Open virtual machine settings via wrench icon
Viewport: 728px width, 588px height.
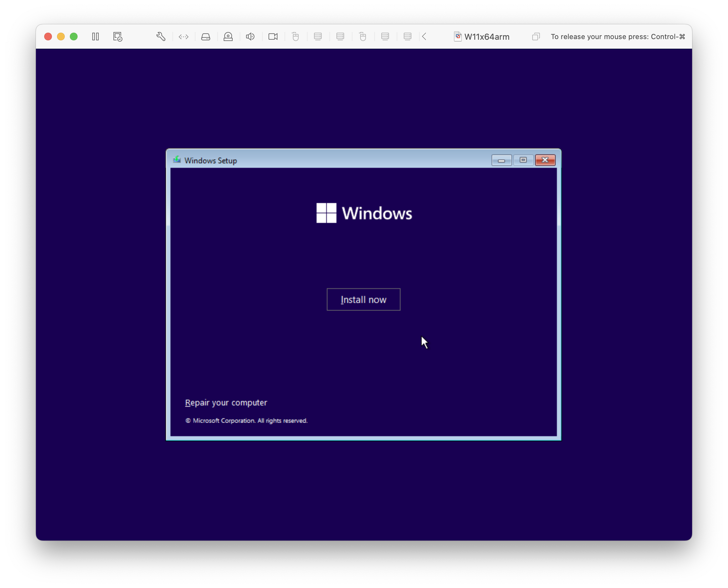161,37
